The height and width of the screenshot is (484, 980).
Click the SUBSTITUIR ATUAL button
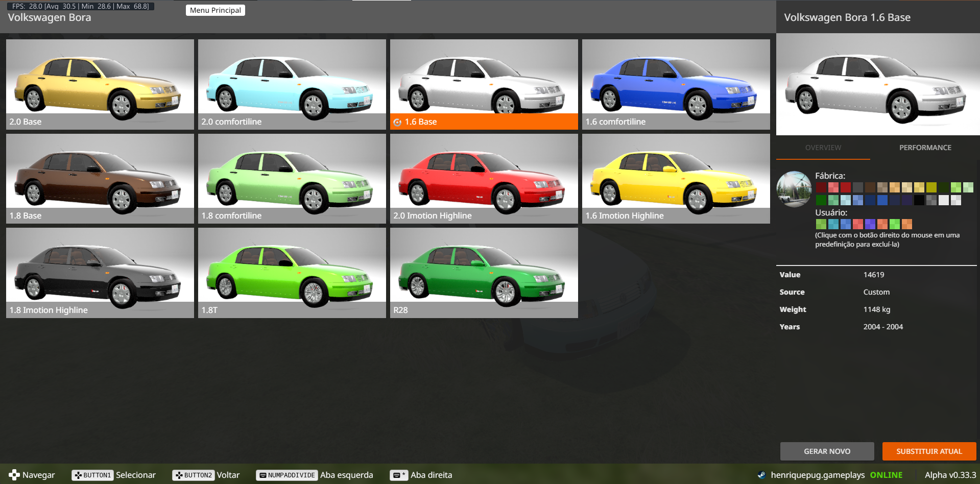(x=929, y=451)
